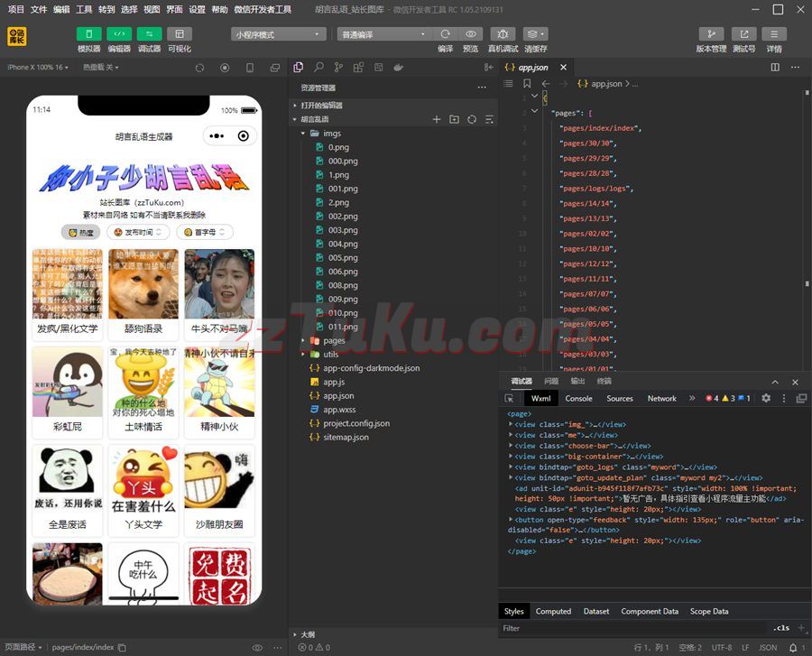812x656 pixels.
Task: Click the 清缓存 clear cache icon
Action: pyautogui.click(x=535, y=34)
